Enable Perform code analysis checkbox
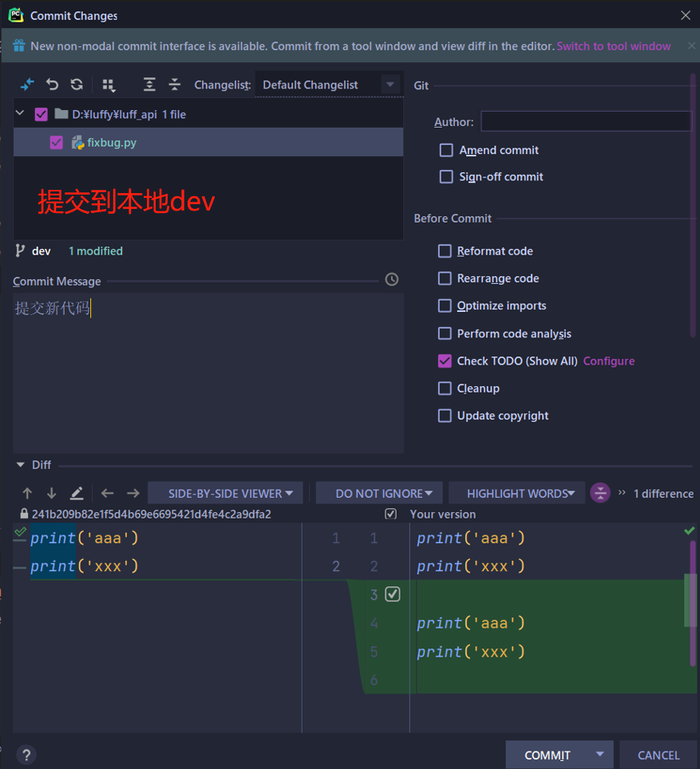700x769 pixels. point(445,333)
